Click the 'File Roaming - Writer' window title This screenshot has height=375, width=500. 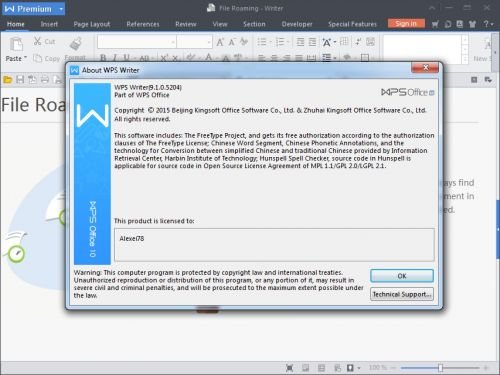[251, 8]
